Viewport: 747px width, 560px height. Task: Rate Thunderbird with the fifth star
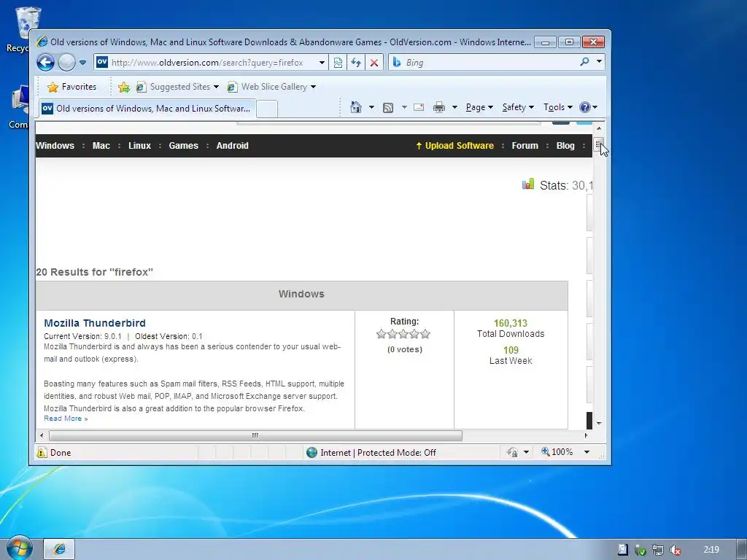point(425,334)
